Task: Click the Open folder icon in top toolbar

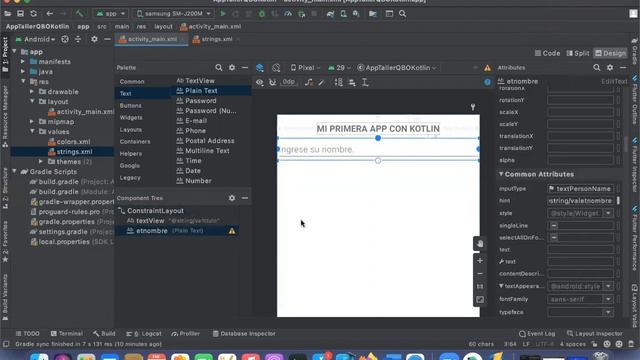Action: coord(7,13)
